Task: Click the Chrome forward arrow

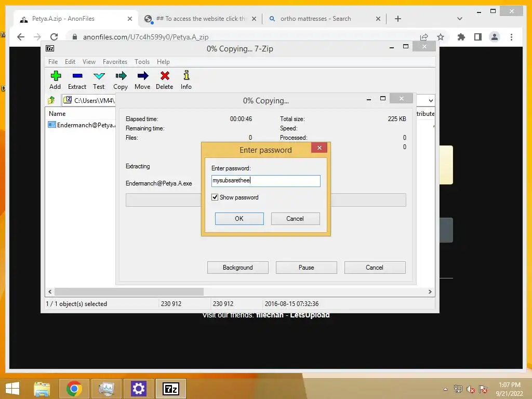Action: (37, 37)
